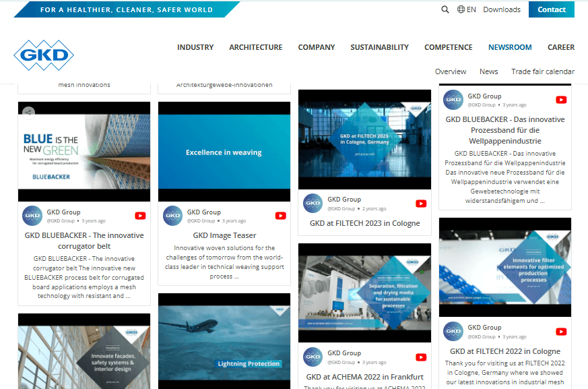Click the search magnifier icon
This screenshot has height=389, width=588.
point(445,9)
